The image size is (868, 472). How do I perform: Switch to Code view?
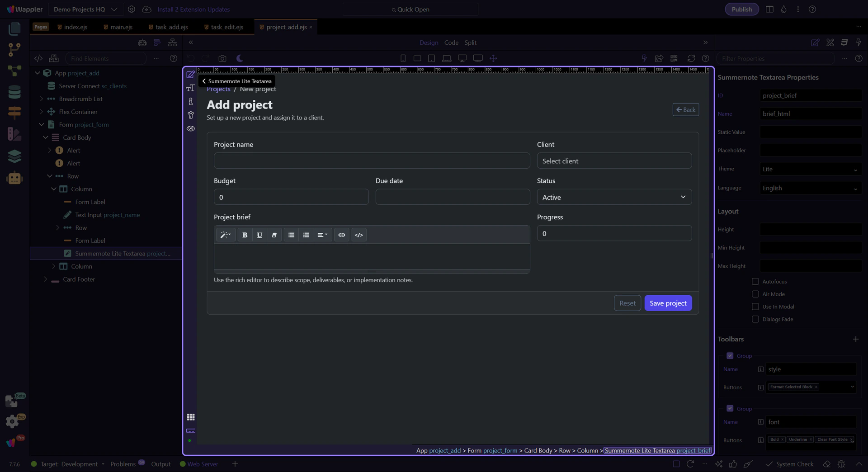pos(451,42)
